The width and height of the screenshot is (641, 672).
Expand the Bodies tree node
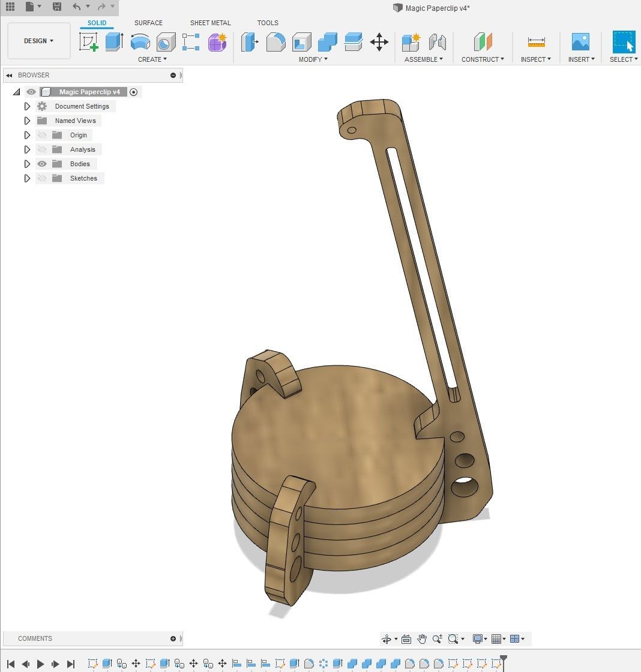pos(27,164)
